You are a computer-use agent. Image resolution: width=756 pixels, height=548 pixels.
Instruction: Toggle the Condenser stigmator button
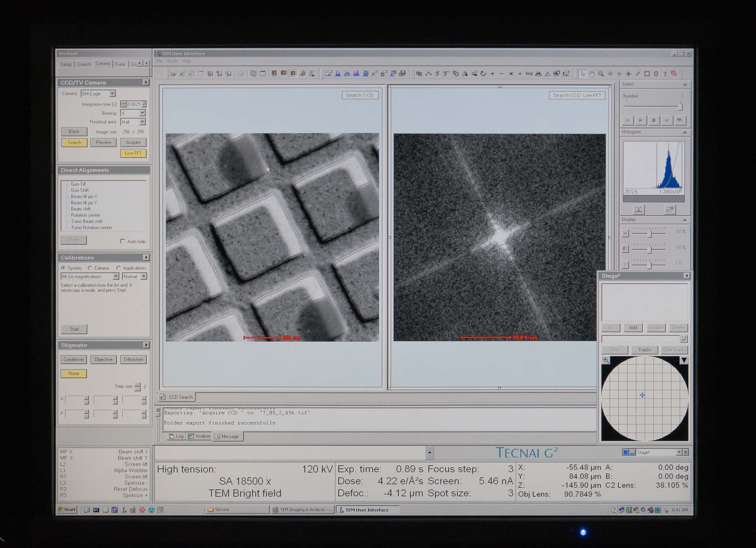click(74, 359)
